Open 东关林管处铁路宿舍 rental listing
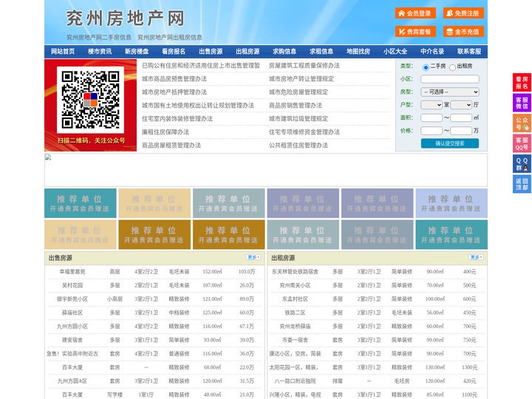Screen dimensions: 532x399 click(x=295, y=272)
